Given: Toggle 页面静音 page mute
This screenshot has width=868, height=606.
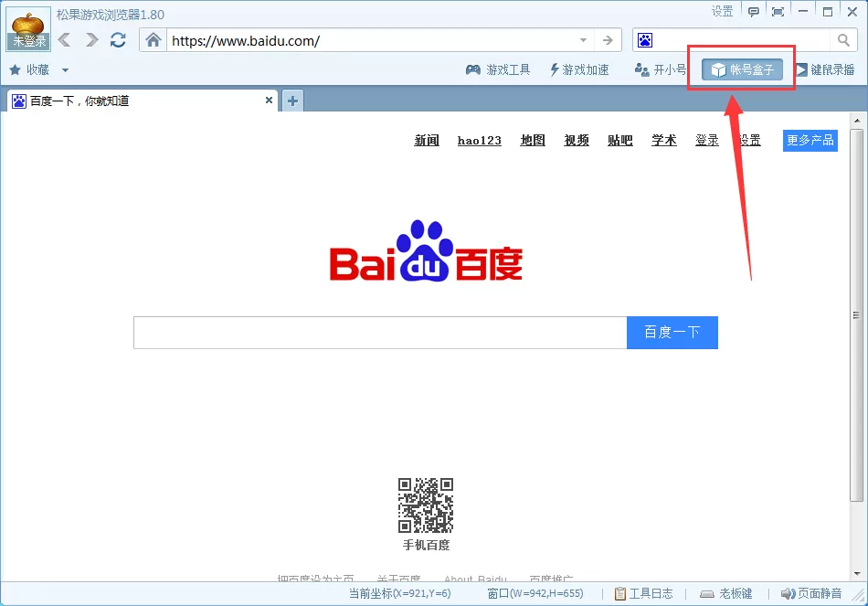Looking at the screenshot, I should pyautogui.click(x=811, y=594).
